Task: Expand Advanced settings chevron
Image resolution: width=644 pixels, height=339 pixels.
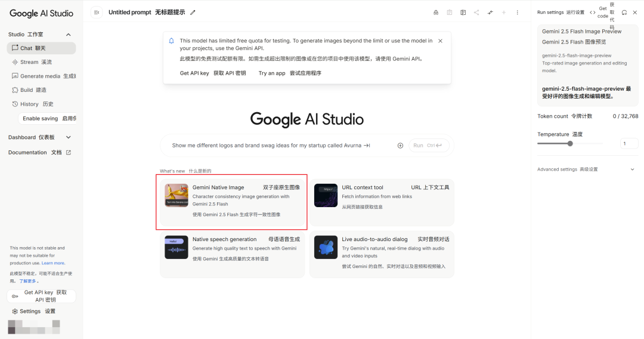Action: (633, 169)
